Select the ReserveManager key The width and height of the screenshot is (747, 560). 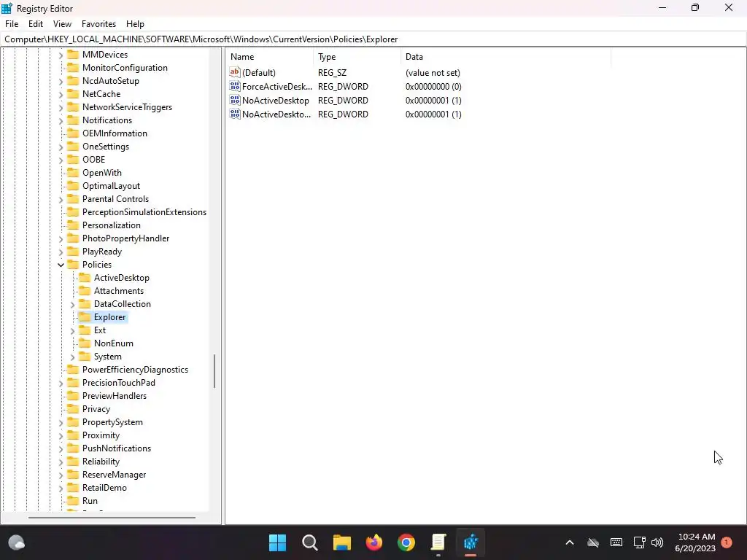[x=115, y=474]
